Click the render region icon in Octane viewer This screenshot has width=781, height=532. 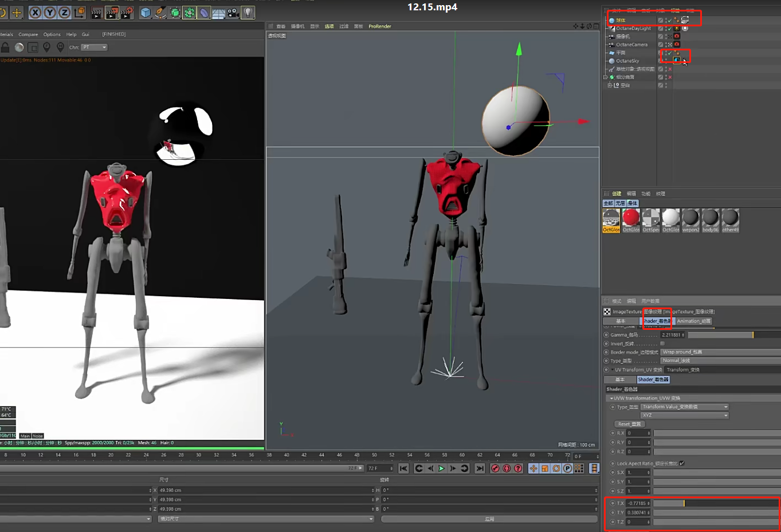click(33, 48)
